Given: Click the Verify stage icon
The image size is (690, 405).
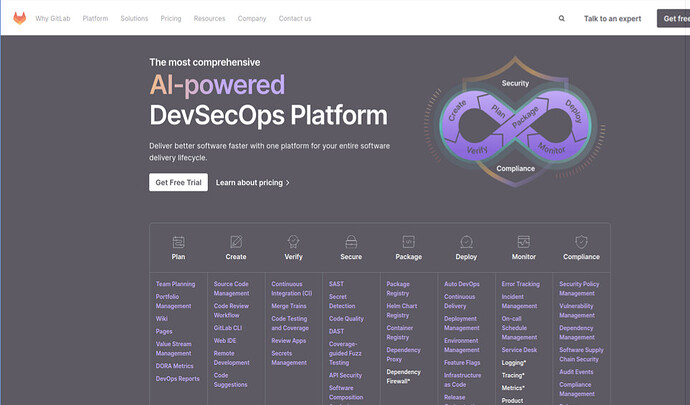Looking at the screenshot, I should coord(294,242).
